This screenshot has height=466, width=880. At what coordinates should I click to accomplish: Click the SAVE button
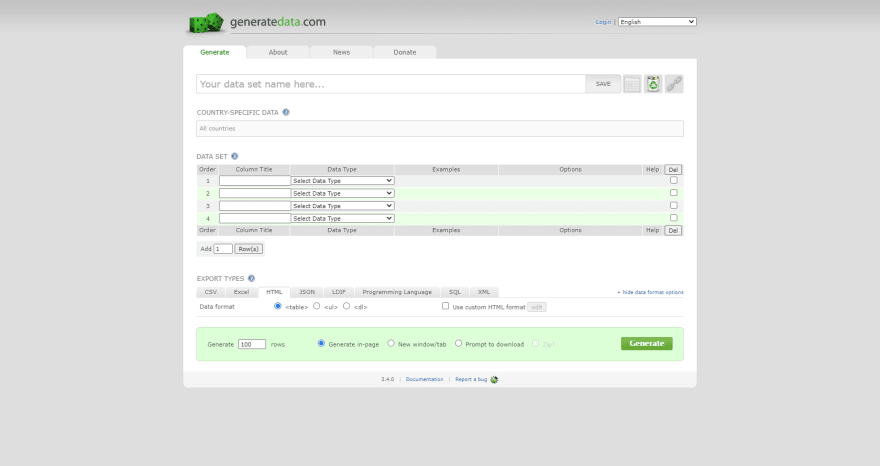[603, 84]
